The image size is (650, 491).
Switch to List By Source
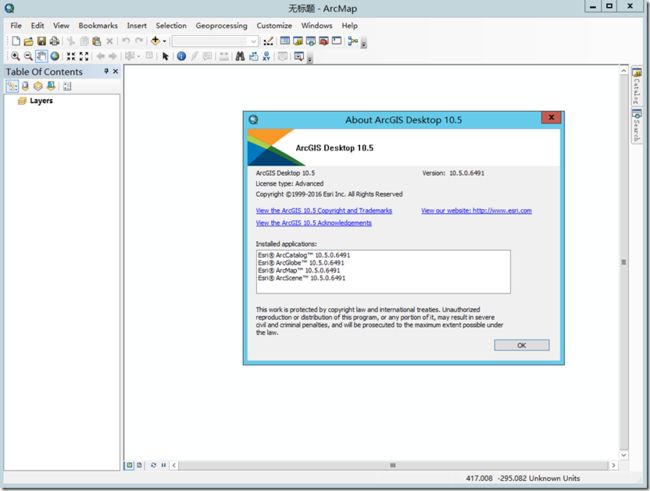pos(25,86)
